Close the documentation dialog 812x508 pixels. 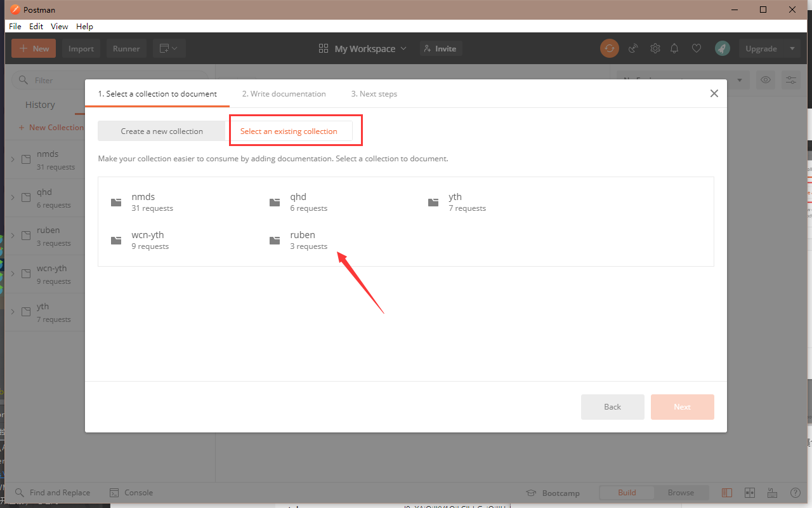point(714,93)
